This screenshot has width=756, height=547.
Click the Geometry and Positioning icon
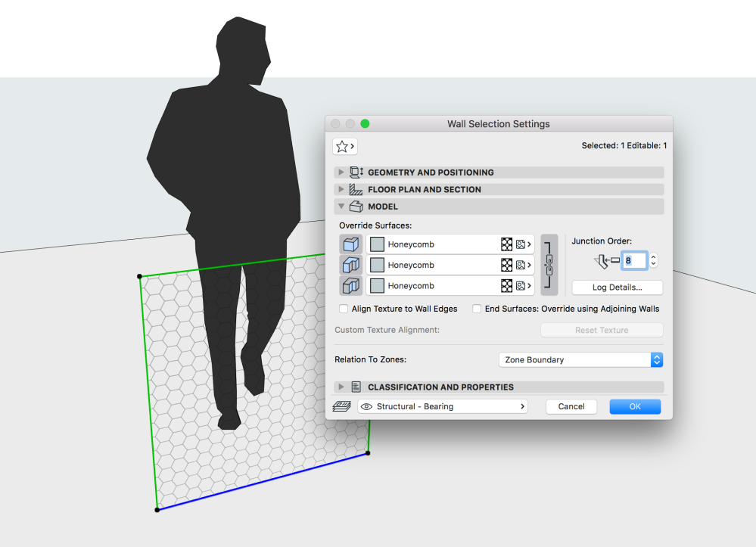click(356, 172)
